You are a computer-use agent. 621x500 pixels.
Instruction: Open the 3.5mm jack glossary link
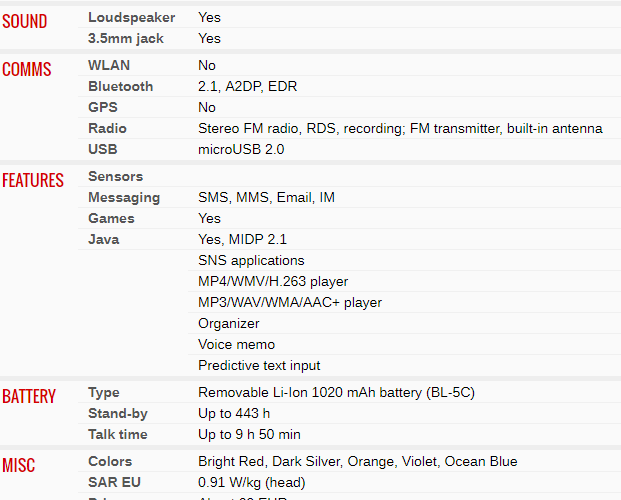pos(126,38)
